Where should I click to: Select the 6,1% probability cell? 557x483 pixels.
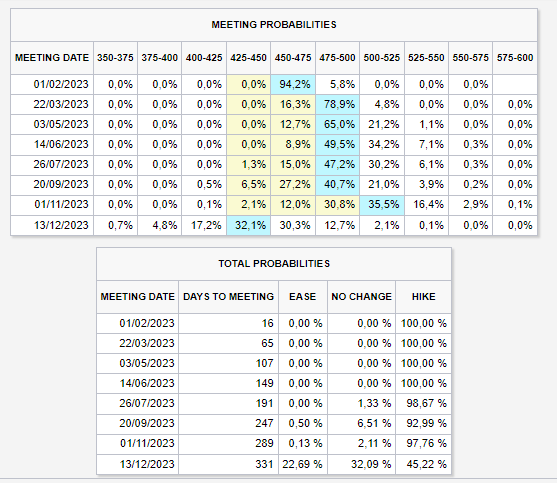(426, 164)
